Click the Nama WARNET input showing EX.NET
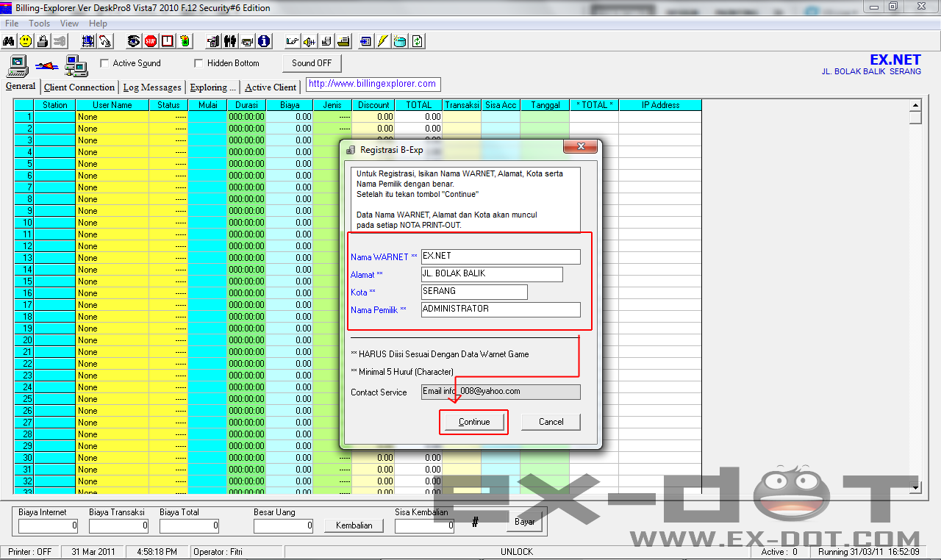The width and height of the screenshot is (941, 560). 501,256
